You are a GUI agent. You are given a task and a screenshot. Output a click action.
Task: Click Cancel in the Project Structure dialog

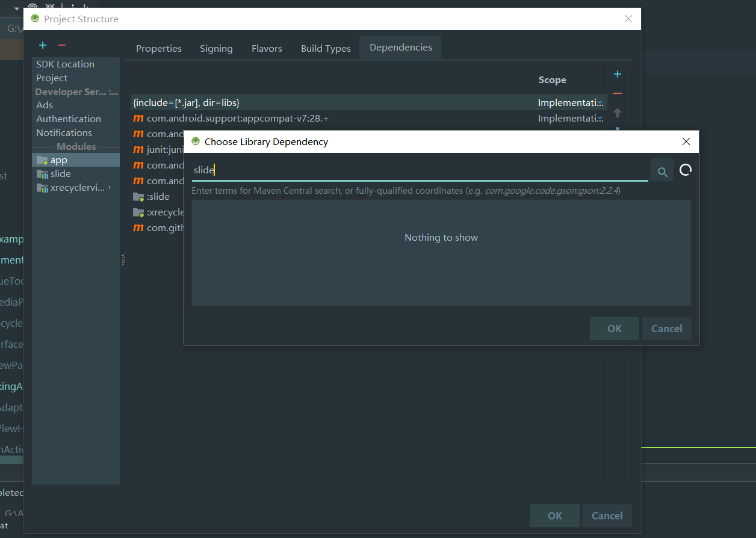click(x=607, y=516)
